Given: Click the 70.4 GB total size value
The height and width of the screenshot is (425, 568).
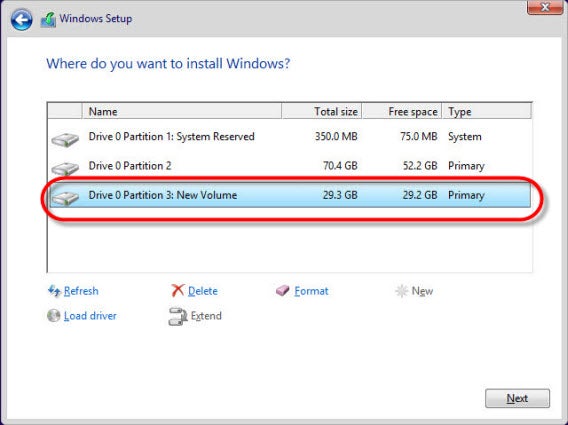Looking at the screenshot, I should pos(340,166).
